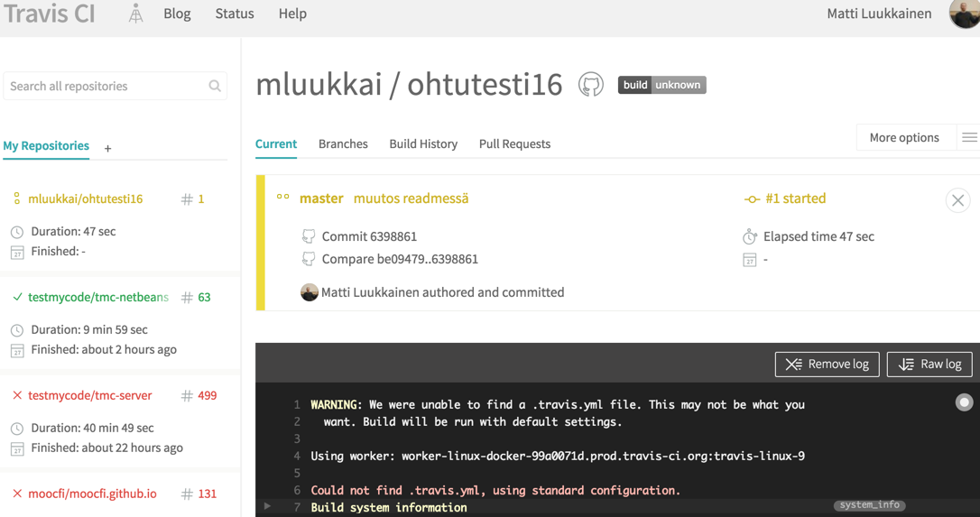Click log line 6 Could not find .travis.yml
Screen dimensions: 980x517
tap(495, 490)
